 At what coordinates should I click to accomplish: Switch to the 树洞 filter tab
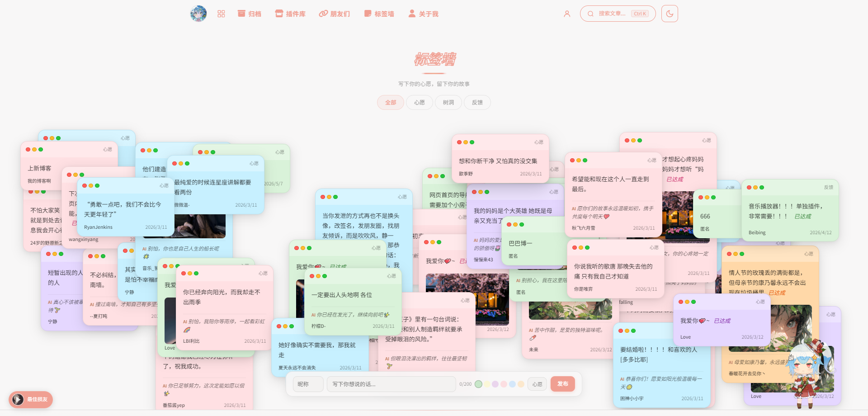coord(448,103)
